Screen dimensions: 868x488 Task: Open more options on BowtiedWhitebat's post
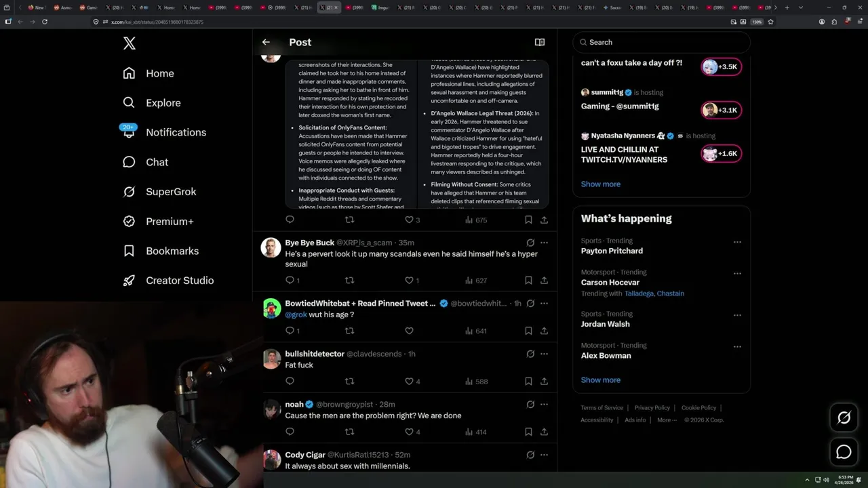pyautogui.click(x=544, y=303)
